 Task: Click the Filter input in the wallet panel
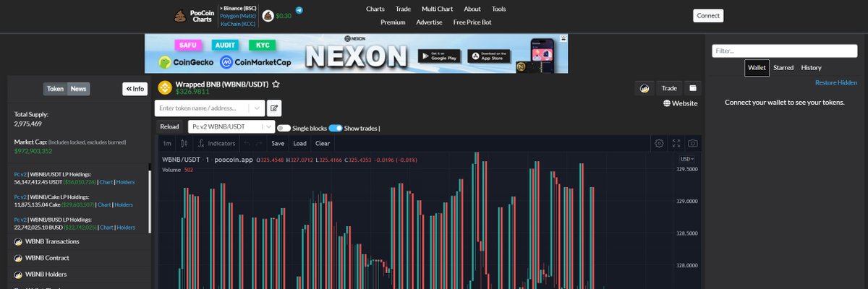click(785, 51)
